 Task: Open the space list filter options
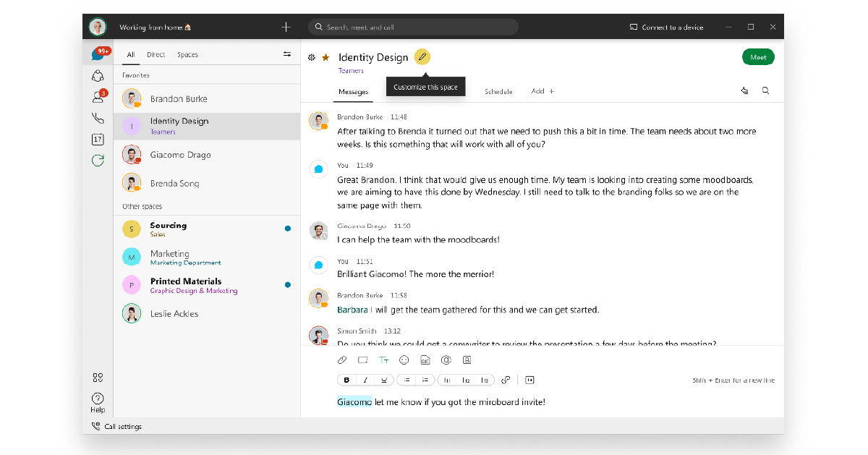[x=286, y=54]
